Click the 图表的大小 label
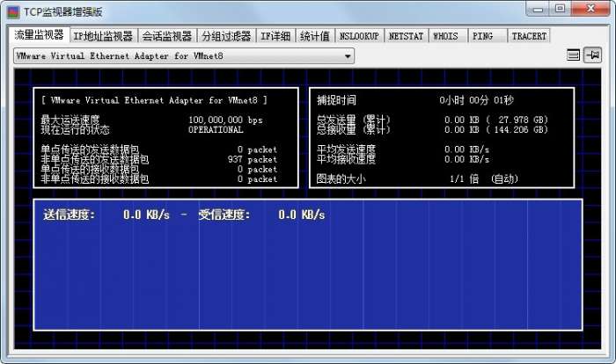Viewport: 616px width, 364px height. point(341,179)
